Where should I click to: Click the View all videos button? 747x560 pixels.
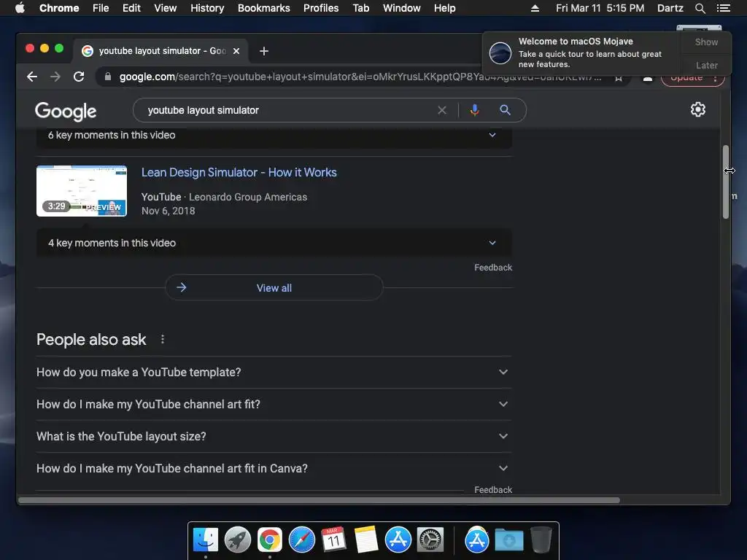[274, 287]
